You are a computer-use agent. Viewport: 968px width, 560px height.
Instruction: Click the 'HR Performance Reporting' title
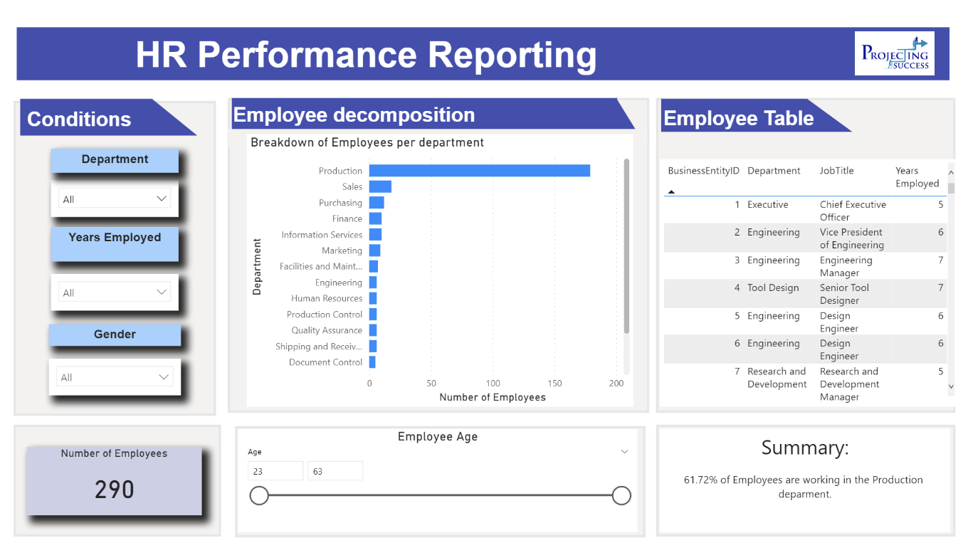366,55
